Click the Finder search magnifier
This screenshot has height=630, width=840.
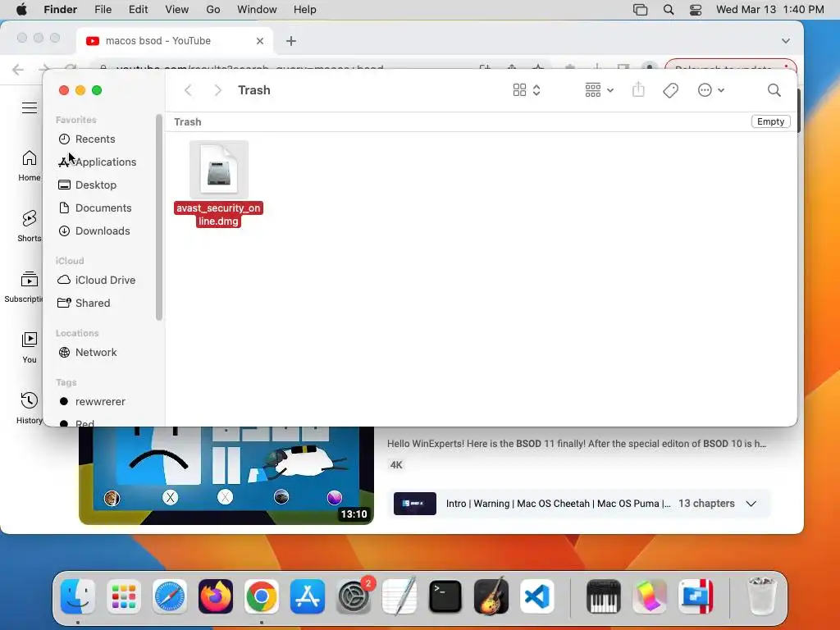pyautogui.click(x=774, y=90)
